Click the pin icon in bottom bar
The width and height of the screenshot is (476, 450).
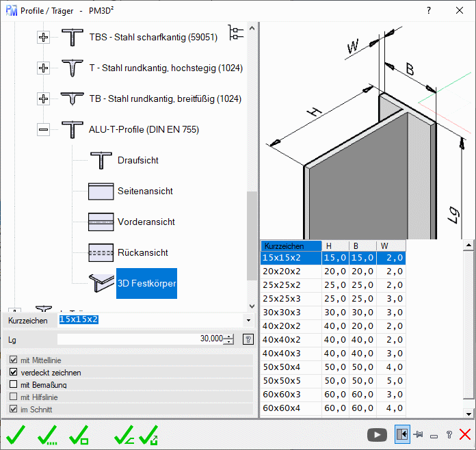(x=418, y=434)
